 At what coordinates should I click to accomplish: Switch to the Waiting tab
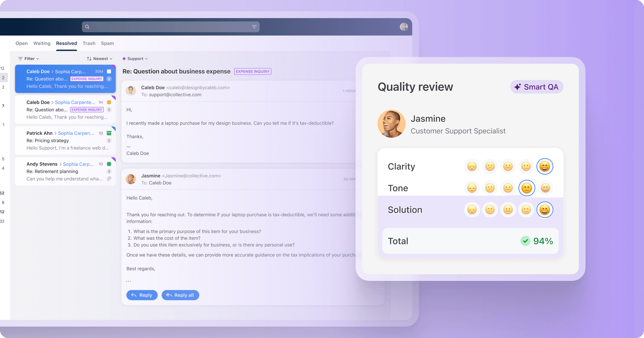point(42,43)
